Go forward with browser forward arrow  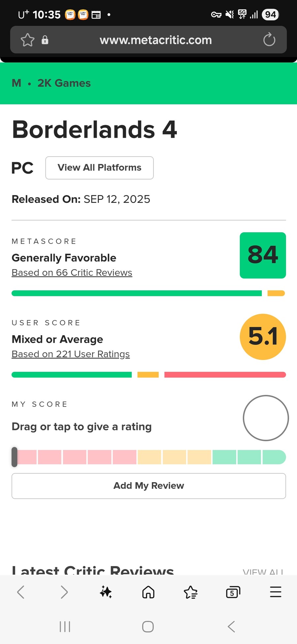click(64, 592)
